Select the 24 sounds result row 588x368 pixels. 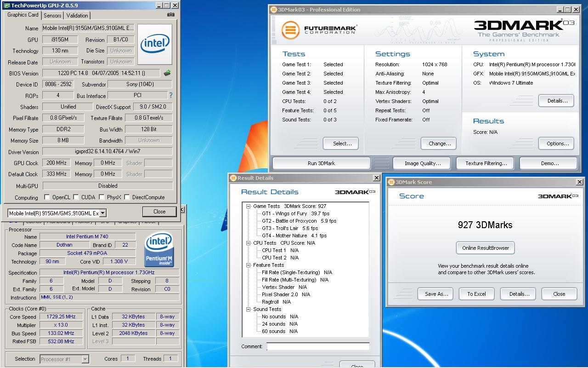[x=280, y=324]
